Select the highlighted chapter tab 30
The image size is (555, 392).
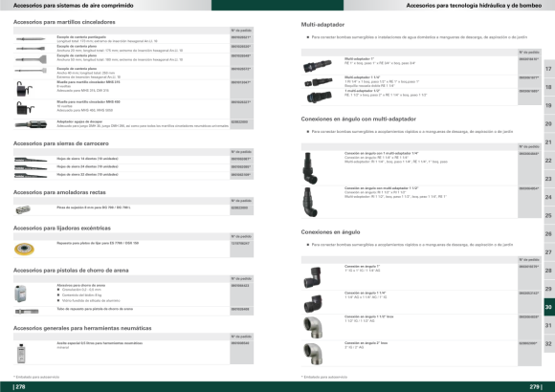pos(549,307)
